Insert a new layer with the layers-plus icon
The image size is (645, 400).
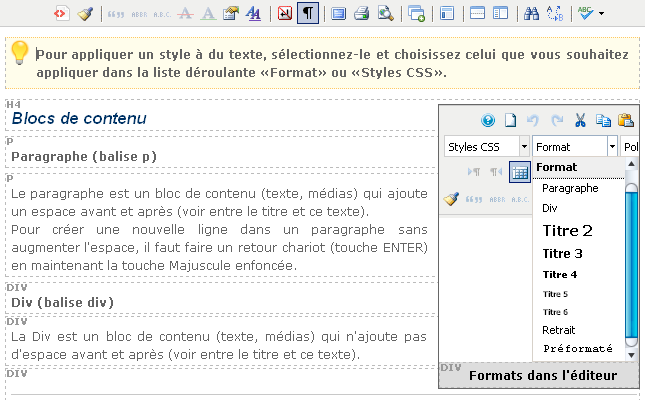tap(416, 14)
